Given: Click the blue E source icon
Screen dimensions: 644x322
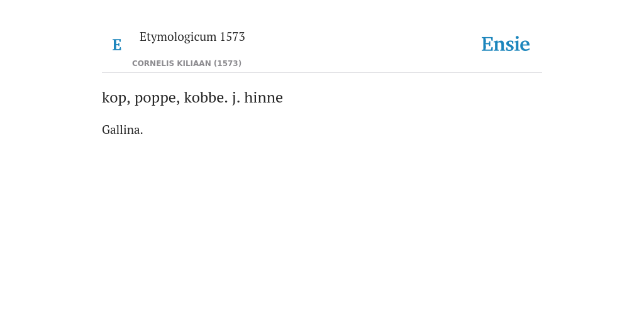Looking at the screenshot, I should pyautogui.click(x=116, y=45).
